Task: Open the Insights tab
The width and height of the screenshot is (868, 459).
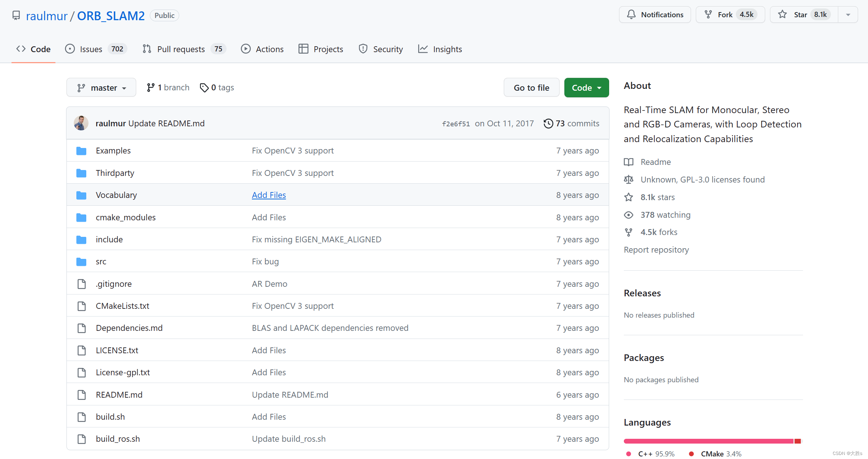Action: pos(440,49)
